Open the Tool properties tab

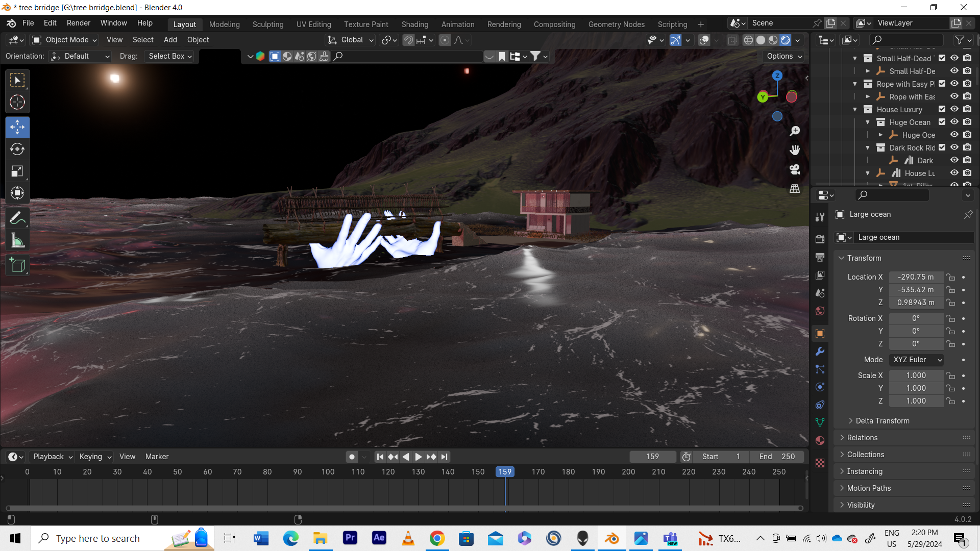(820, 217)
